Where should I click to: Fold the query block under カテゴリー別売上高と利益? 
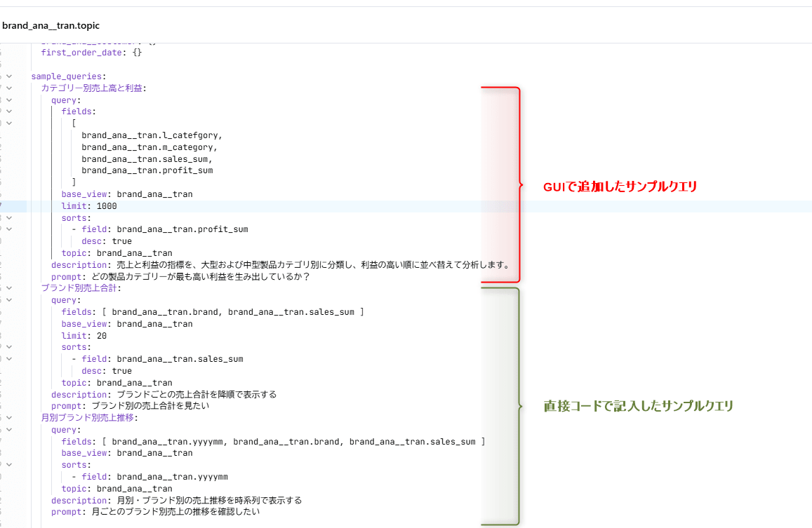(x=9, y=100)
